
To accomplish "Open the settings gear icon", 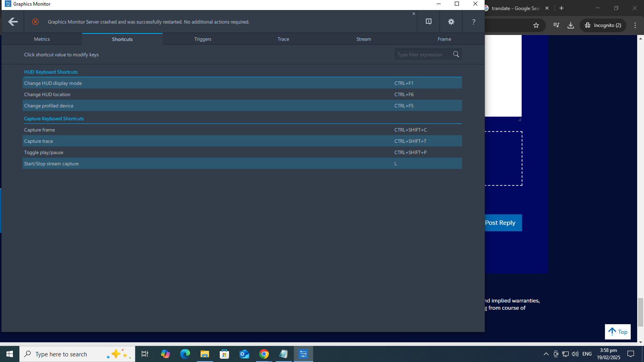I will click(x=451, y=22).
